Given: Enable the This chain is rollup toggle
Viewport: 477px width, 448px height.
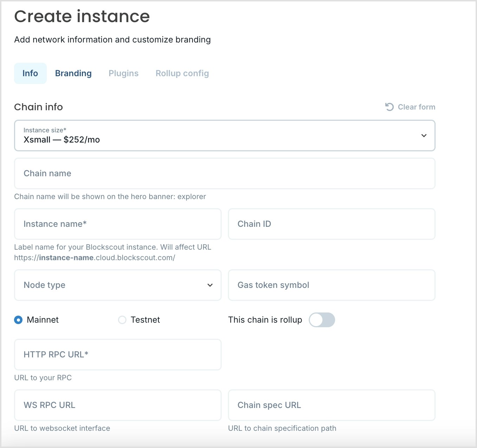Looking at the screenshot, I should click(x=322, y=320).
